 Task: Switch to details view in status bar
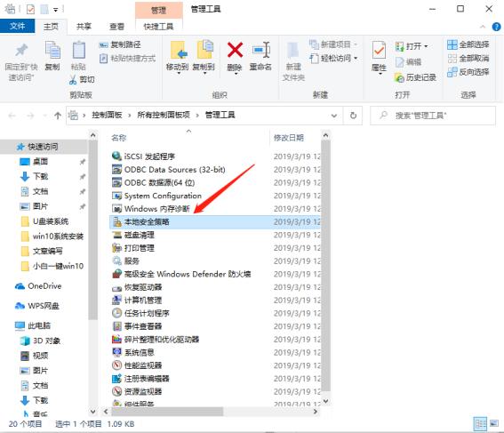point(481,424)
